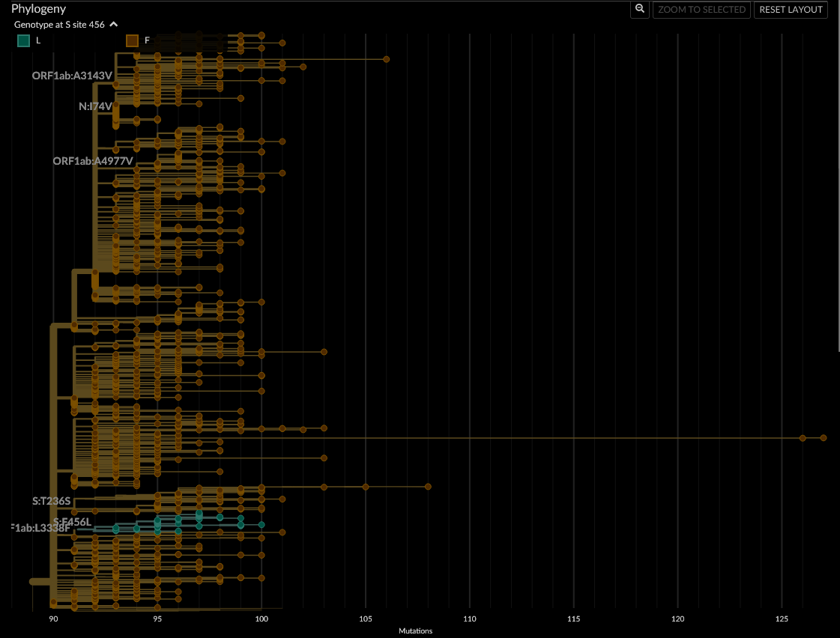Click the Mutations axis label
The image size is (840, 638).
(x=415, y=631)
